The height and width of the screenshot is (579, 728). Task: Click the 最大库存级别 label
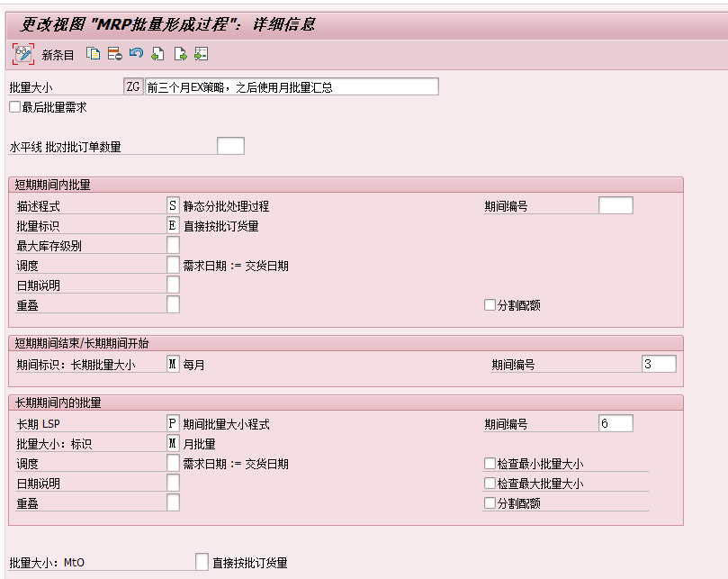pos(49,246)
